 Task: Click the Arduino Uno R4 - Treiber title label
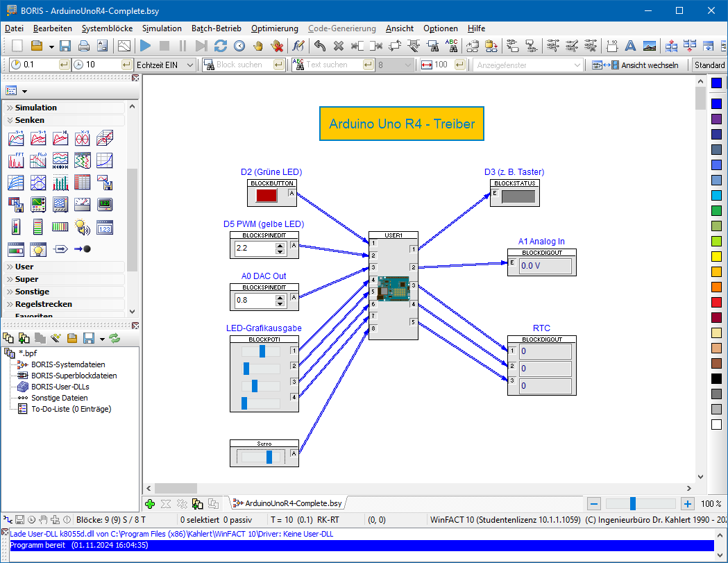click(402, 124)
